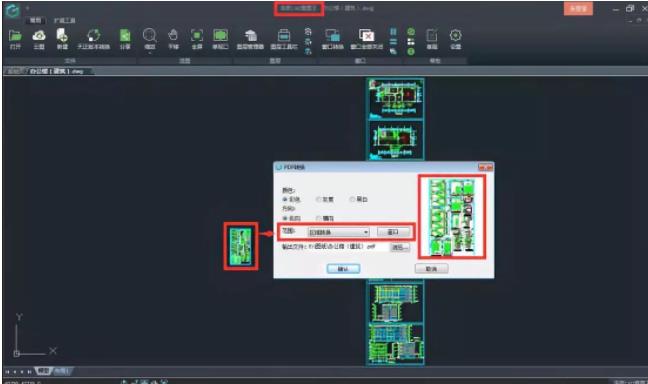Click the PDF preview thumbnail in dialog
648x384 pixels.
[x=451, y=217]
